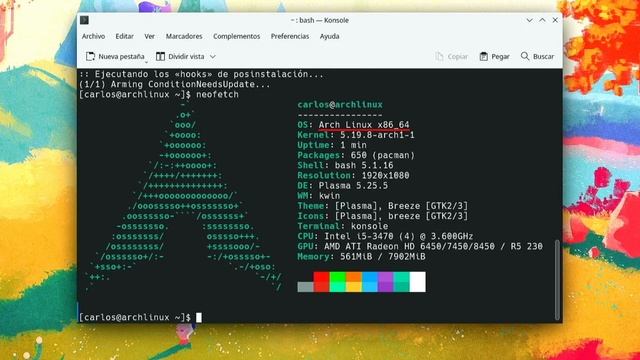
Task: Click the Konsole app icon in title bar
Action: [84, 20]
